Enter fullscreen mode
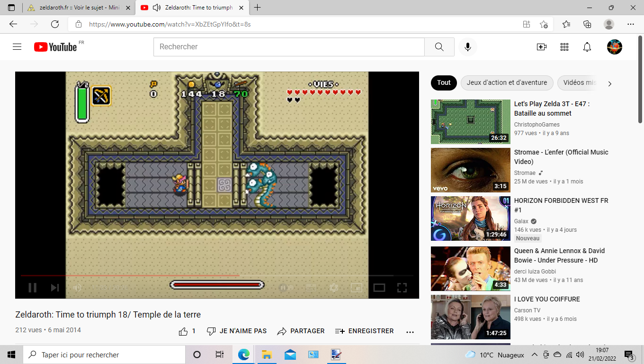 pos(402,287)
